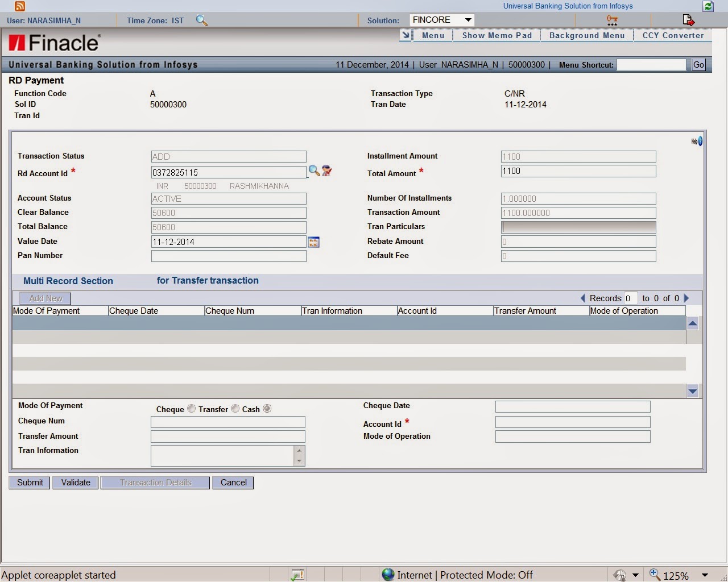
Task: Click the Cheque Num column header
Action: [253, 311]
